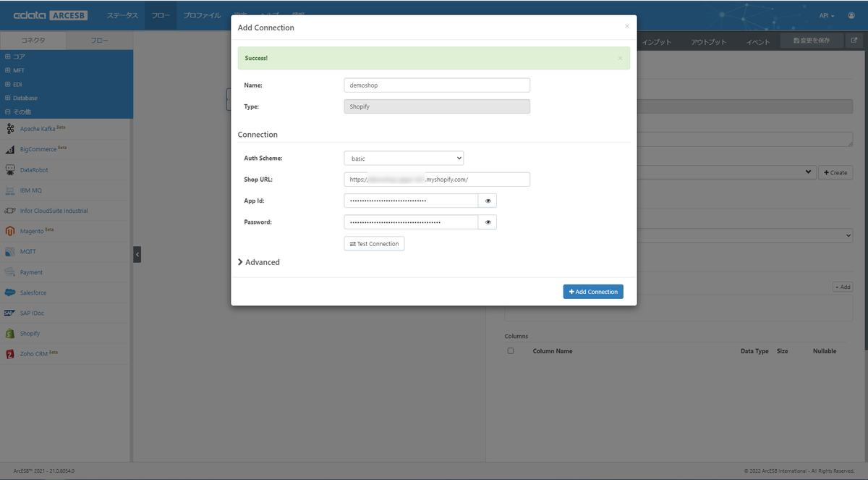The image size is (868, 480).
Task: Reveal the App Id value with eye icon
Action: [x=488, y=201]
